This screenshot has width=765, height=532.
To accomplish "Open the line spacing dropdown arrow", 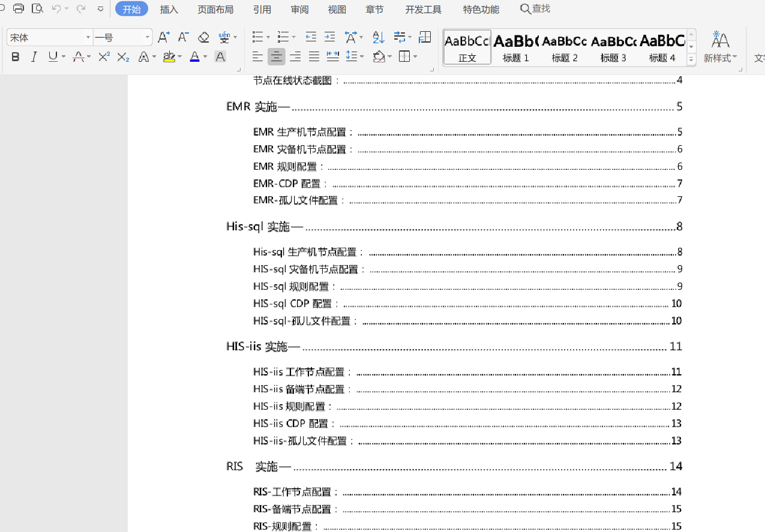I will point(362,57).
